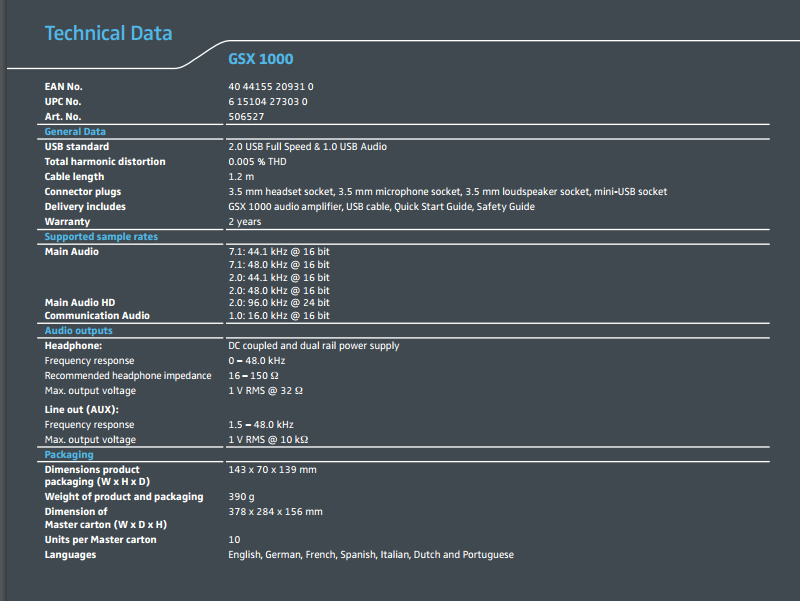
Task: Click the Packaging section header
Action: pyautogui.click(x=69, y=455)
